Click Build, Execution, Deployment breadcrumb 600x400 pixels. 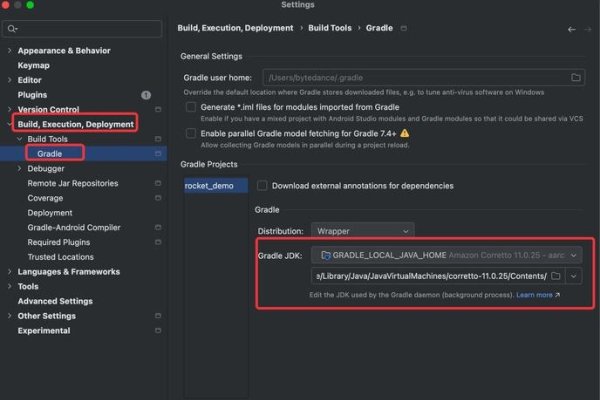click(235, 28)
